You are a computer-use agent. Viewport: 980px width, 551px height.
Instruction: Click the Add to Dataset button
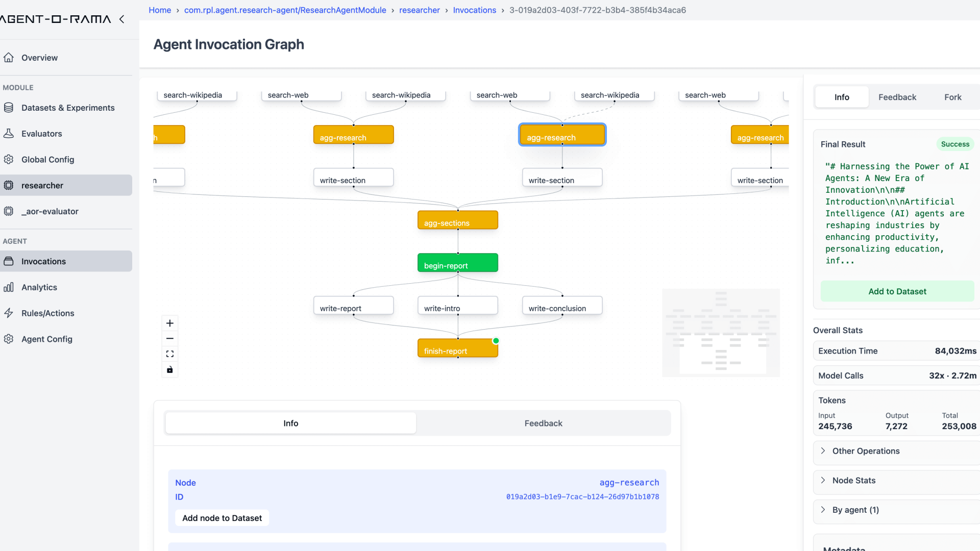click(x=897, y=291)
